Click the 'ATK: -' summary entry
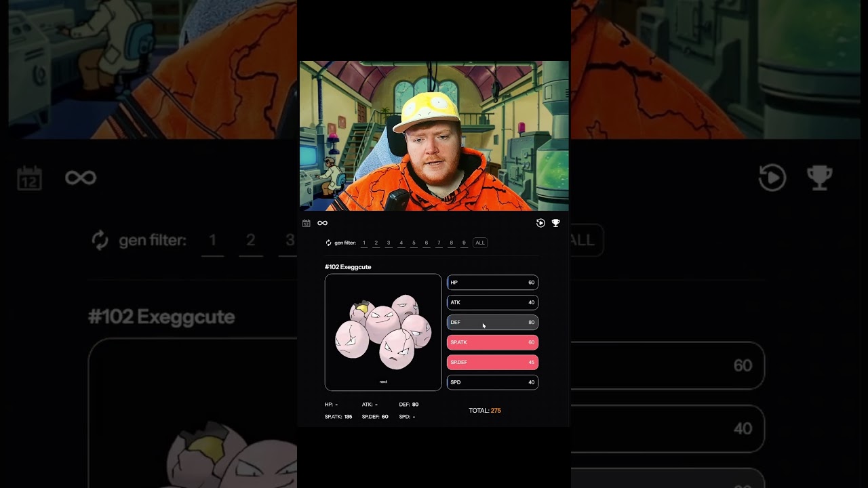Viewport: 868px width, 488px height. (370, 405)
